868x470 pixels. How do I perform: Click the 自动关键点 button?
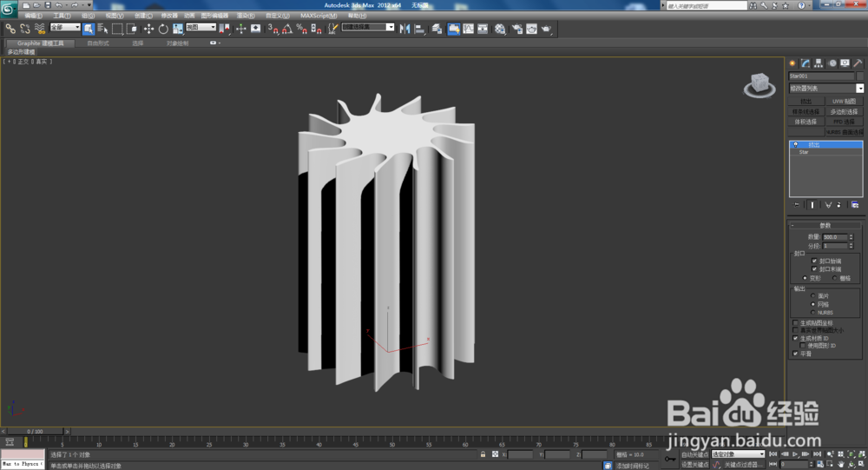[694, 454]
